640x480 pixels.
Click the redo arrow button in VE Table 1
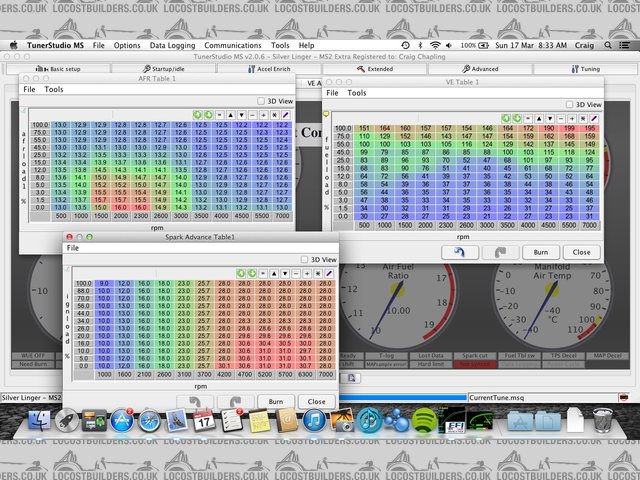(500, 252)
